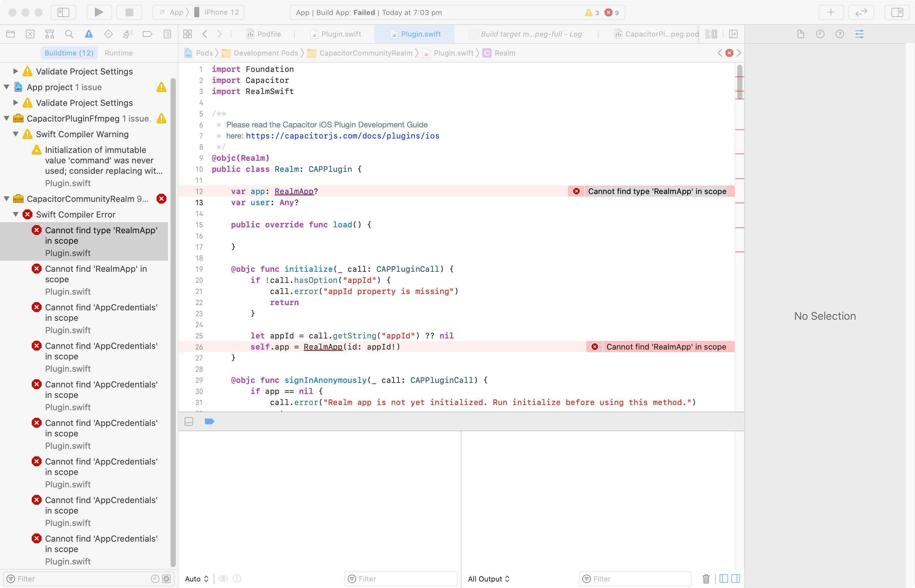Open the Quick Help inspector icon
915x588 pixels.
(x=840, y=34)
